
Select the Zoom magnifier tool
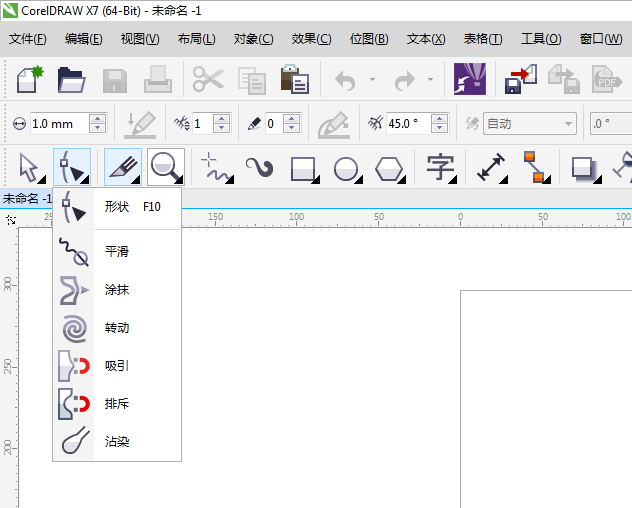pyautogui.click(x=166, y=167)
